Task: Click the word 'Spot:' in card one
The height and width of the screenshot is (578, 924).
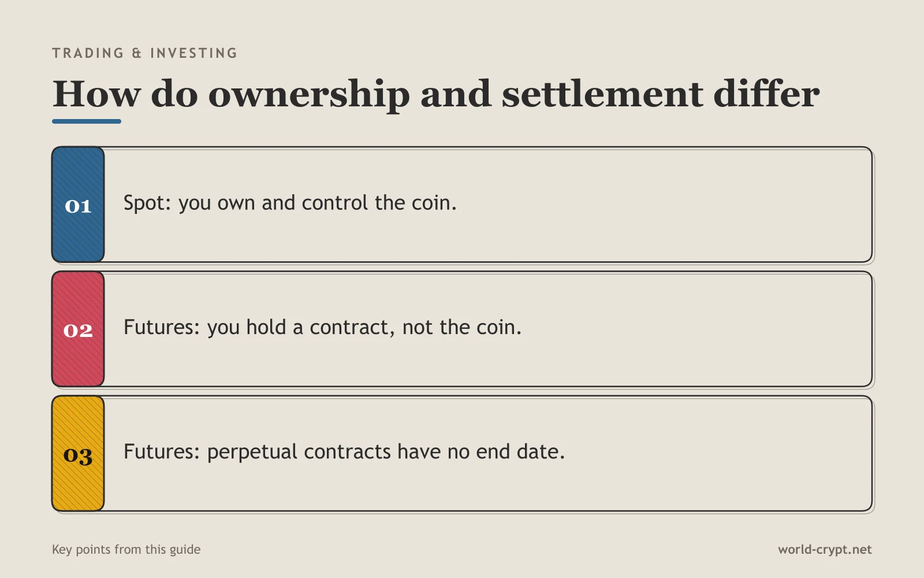Action: pyautogui.click(x=147, y=203)
